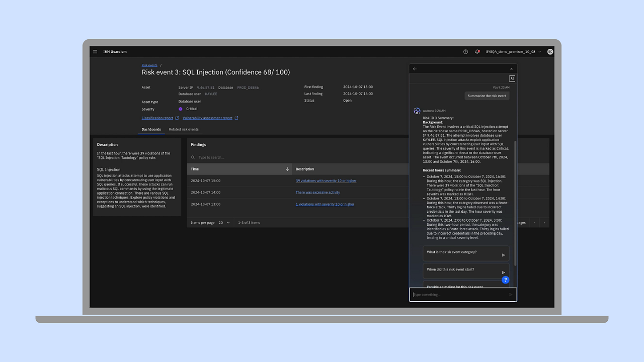Click the 2024-10-07 13:00 time cell
This screenshot has height=362, width=644.
pos(205,204)
